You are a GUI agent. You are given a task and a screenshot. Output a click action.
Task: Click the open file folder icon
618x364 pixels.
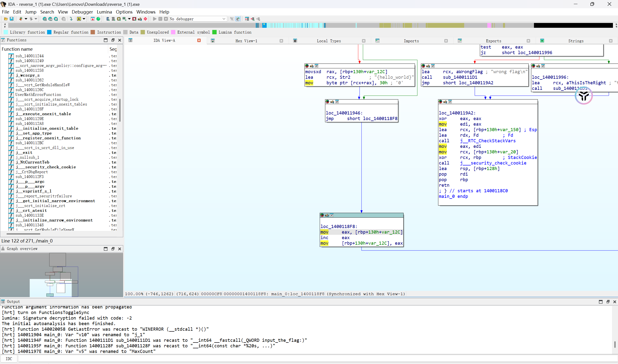tap(6, 19)
